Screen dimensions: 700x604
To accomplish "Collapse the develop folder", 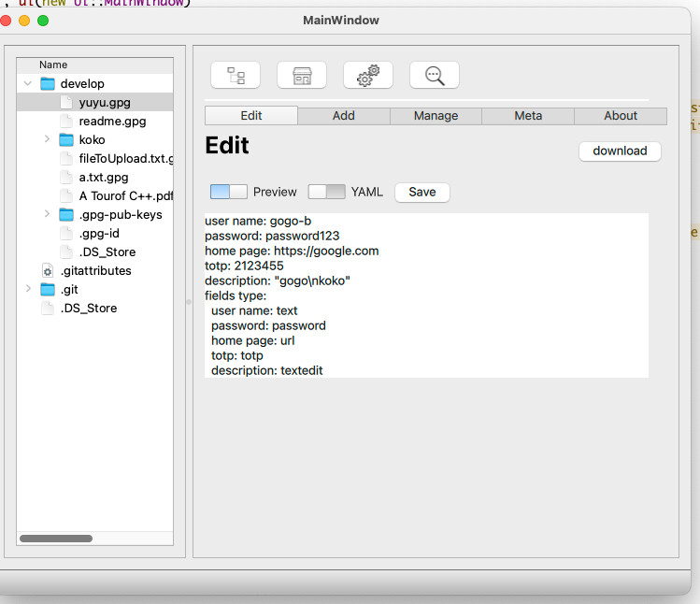I will [28, 83].
